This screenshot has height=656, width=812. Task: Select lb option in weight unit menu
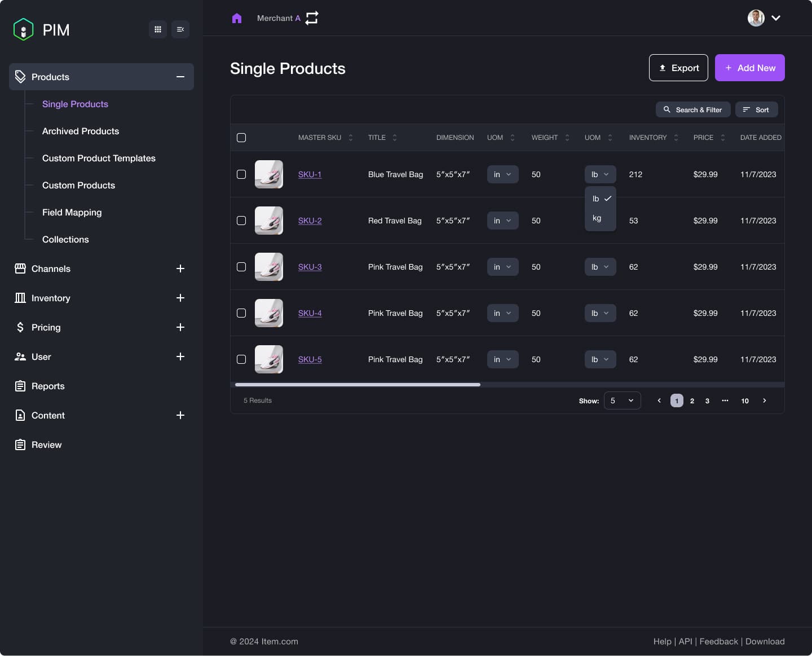601,199
